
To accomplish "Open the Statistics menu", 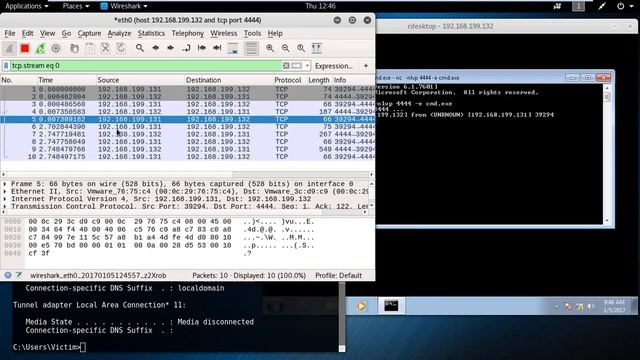I will (151, 33).
